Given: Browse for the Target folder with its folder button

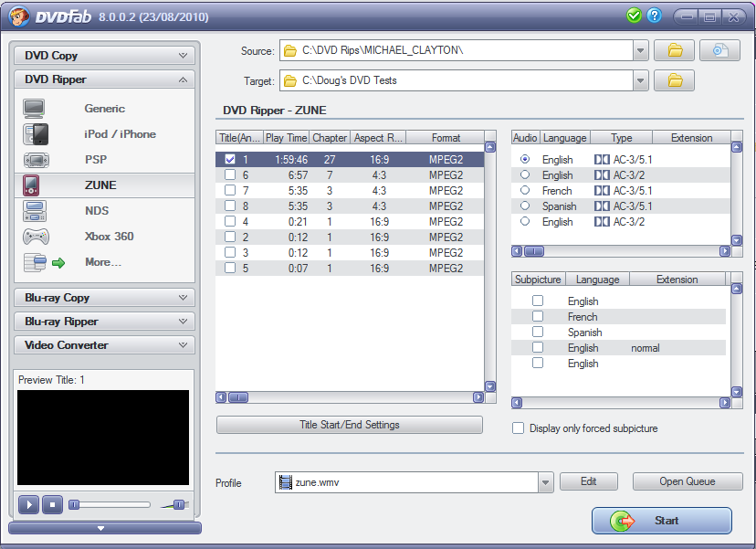Looking at the screenshot, I should [x=674, y=80].
